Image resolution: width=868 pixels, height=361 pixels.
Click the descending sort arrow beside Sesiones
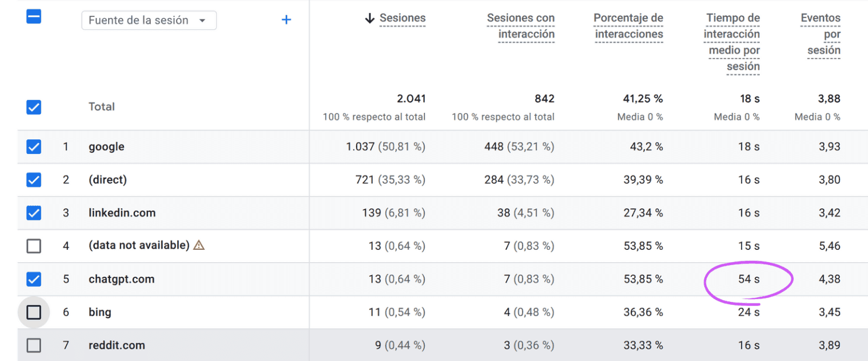369,18
